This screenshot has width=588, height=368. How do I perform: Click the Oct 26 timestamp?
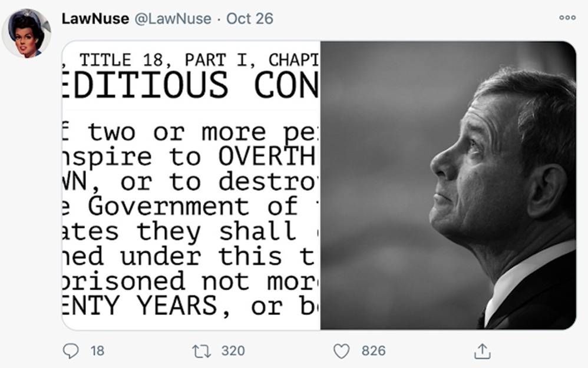(250, 18)
